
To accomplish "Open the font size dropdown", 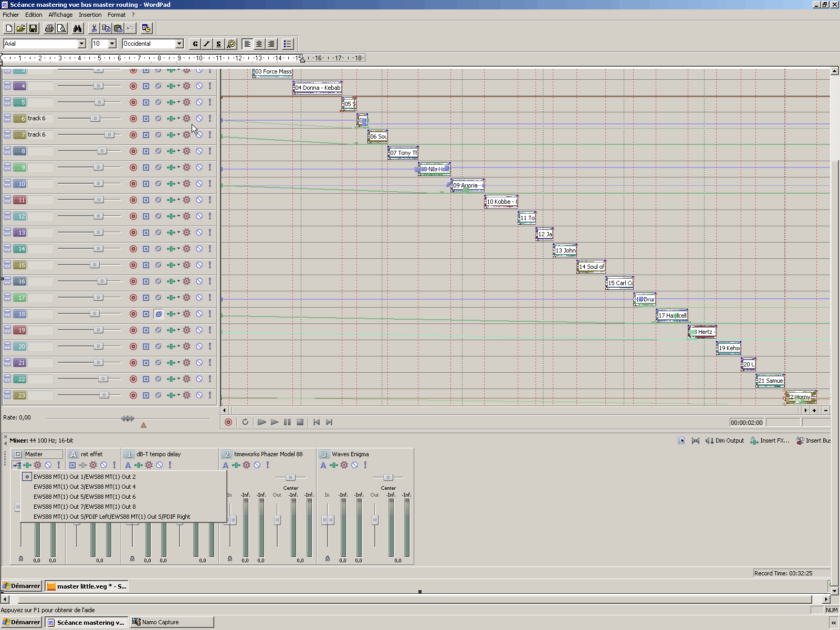I will [x=112, y=44].
